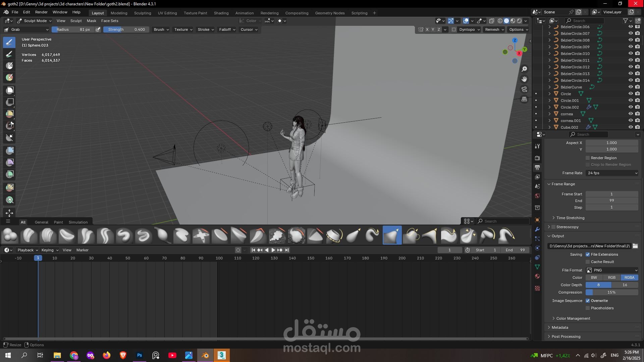Image resolution: width=644 pixels, height=362 pixels.
Task: Enable the Render Region checkbox
Action: pyautogui.click(x=588, y=158)
